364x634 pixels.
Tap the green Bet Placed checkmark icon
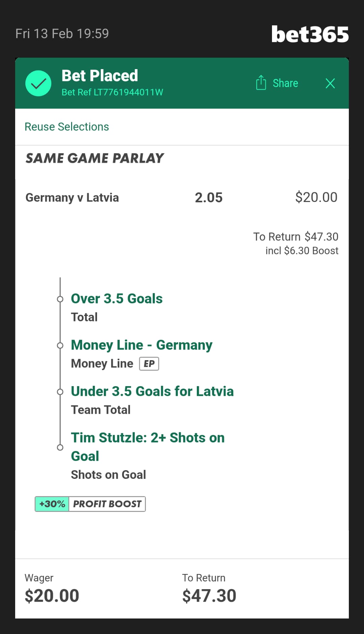click(x=38, y=83)
